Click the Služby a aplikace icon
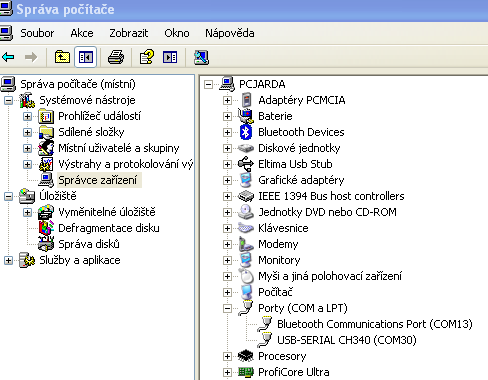 (27, 260)
